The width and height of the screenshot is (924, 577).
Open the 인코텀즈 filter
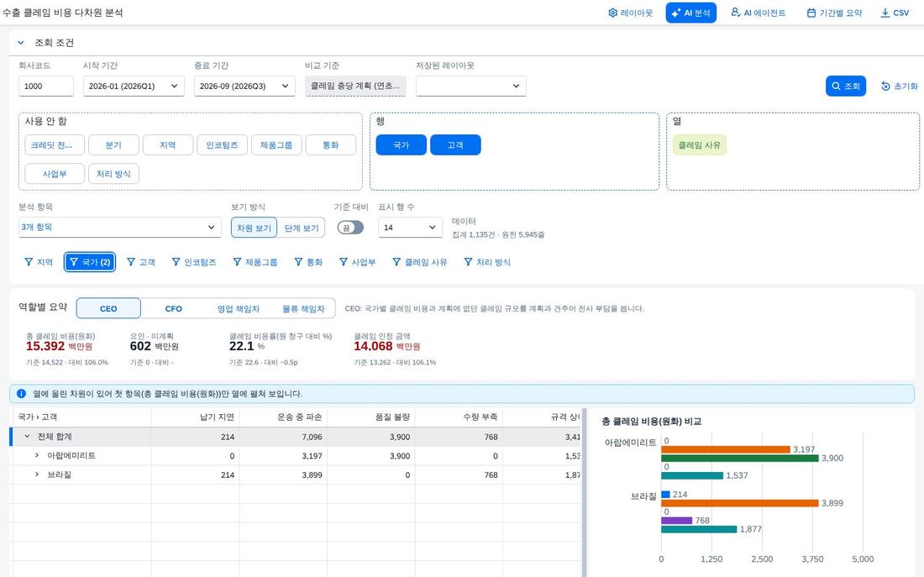coord(194,262)
